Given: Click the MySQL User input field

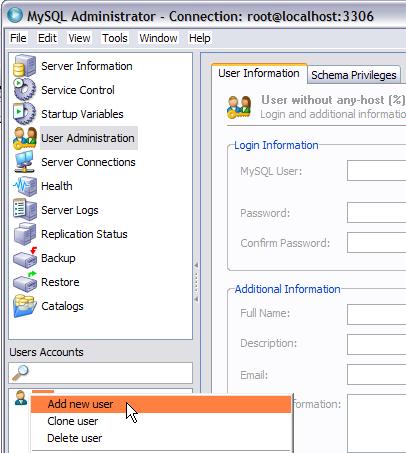Looking at the screenshot, I should point(376,170).
